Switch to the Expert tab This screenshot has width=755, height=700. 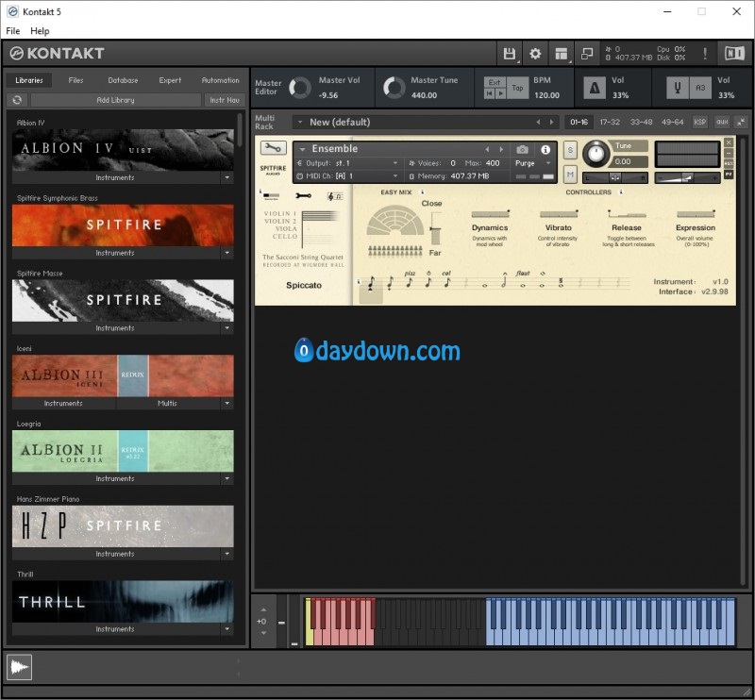170,80
